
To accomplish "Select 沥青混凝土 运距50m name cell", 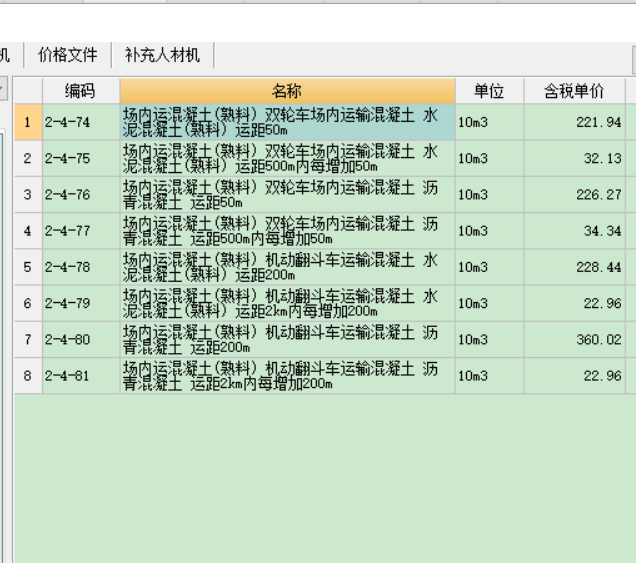I will click(288, 195).
